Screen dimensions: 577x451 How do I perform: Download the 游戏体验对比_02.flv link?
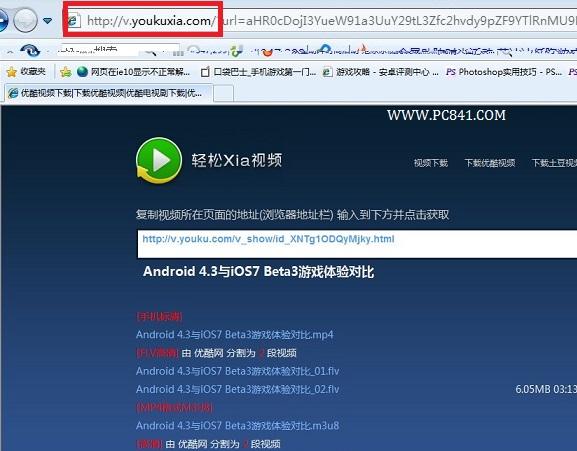tap(238, 389)
